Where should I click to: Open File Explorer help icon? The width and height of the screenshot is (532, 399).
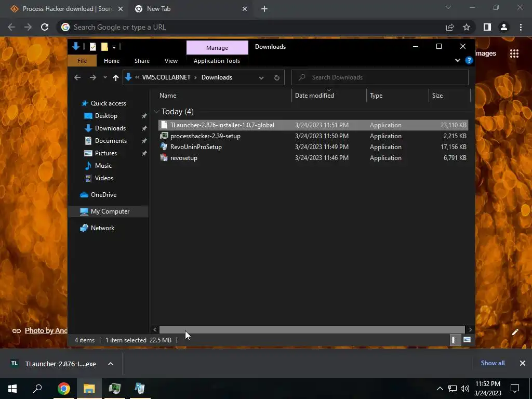(469, 60)
